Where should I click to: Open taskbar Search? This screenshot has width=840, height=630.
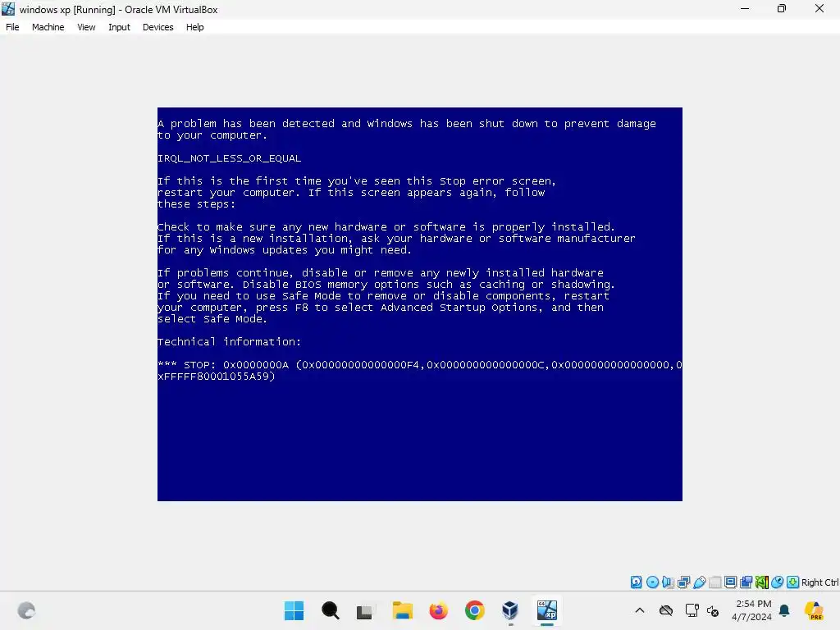(330, 610)
